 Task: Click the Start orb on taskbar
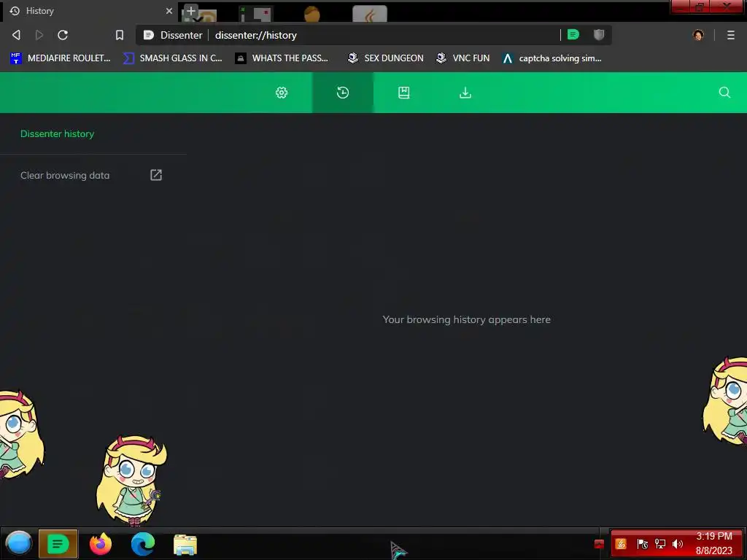18,543
